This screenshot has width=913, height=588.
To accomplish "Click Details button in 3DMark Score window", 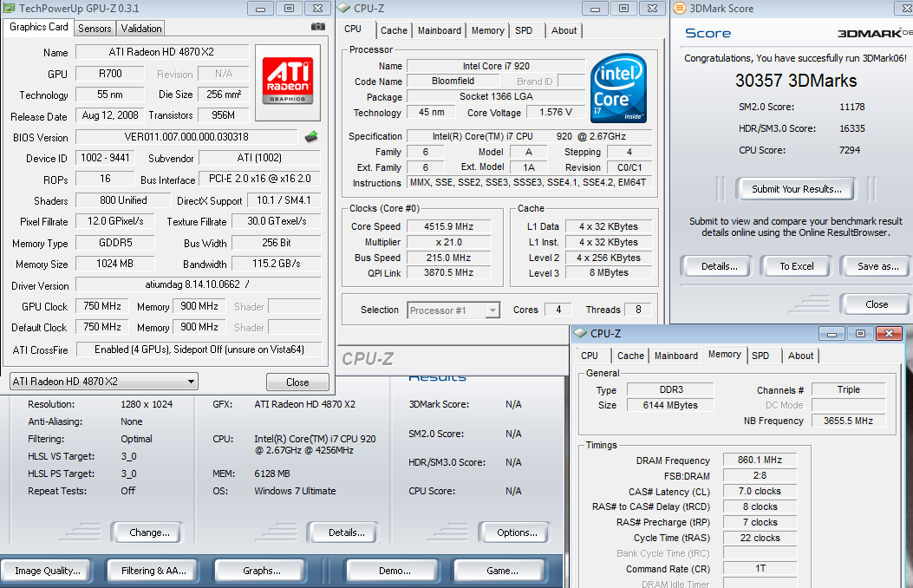I will 719,266.
